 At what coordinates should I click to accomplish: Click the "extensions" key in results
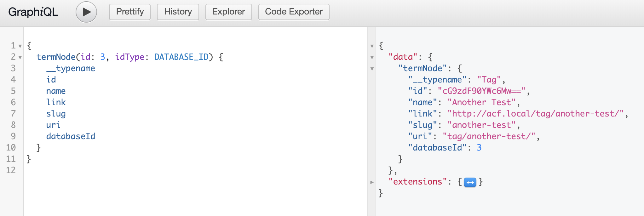point(418,182)
